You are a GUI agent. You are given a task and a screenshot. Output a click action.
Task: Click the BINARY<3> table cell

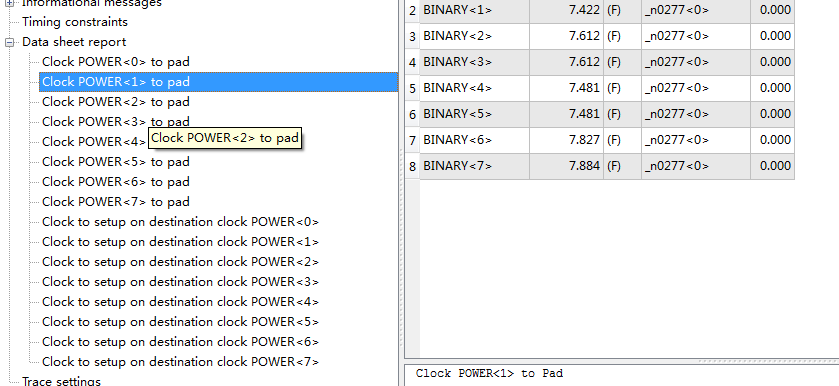(475, 62)
